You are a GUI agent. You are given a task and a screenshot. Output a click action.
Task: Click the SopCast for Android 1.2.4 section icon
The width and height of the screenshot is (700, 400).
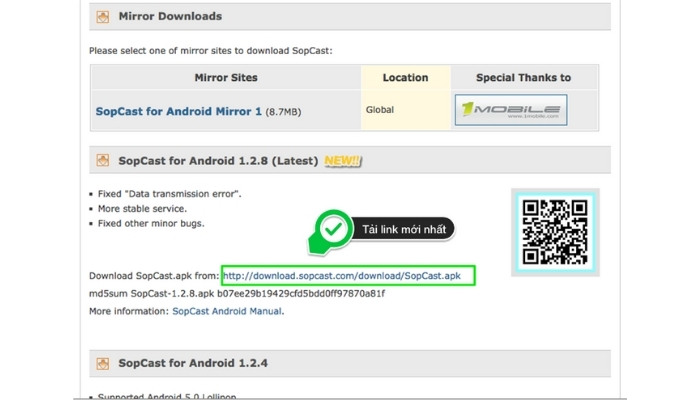[103, 363]
